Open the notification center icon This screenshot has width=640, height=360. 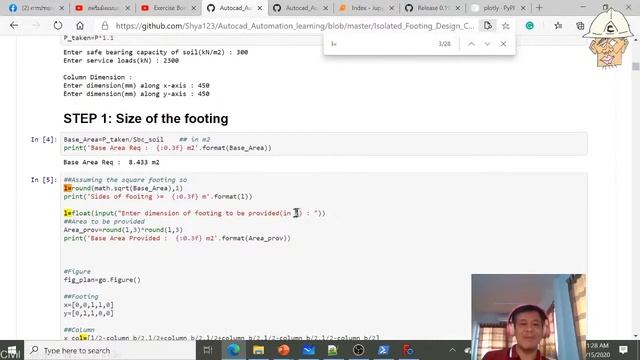pyautogui.click(x=623, y=350)
